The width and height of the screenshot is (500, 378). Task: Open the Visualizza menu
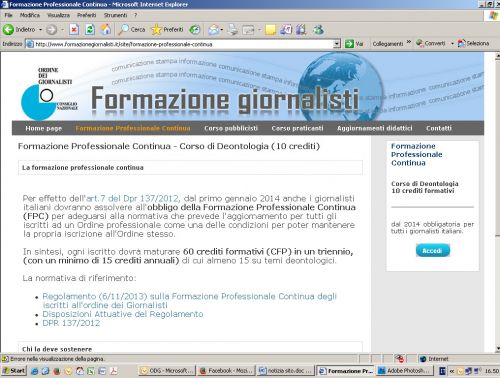[x=58, y=15]
